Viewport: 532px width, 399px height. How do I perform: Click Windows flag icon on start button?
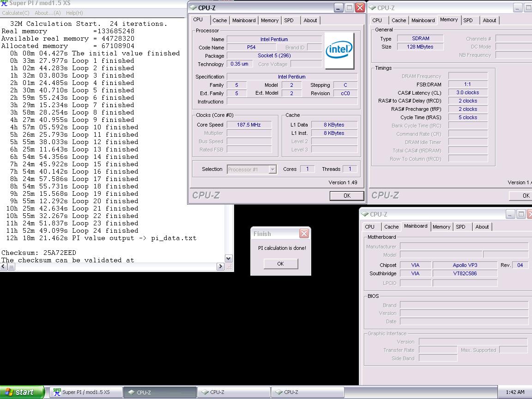[9, 392]
